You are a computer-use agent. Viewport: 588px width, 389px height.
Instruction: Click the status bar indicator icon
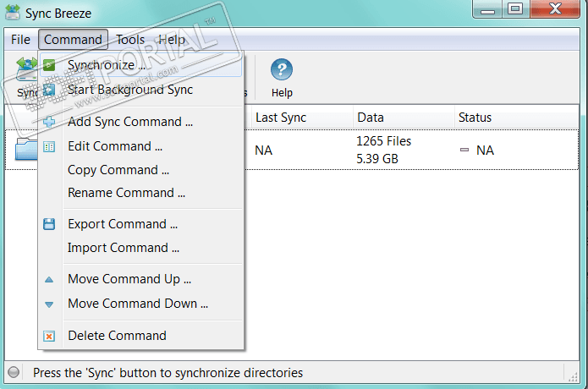[x=14, y=372]
